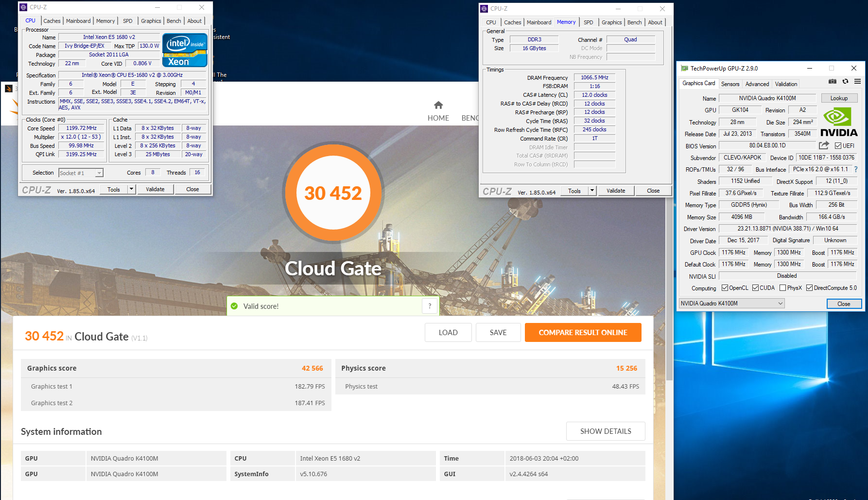Viewport: 868px width, 500px height.
Task: Toggle the OpenCL checkbox
Action: tap(725, 288)
